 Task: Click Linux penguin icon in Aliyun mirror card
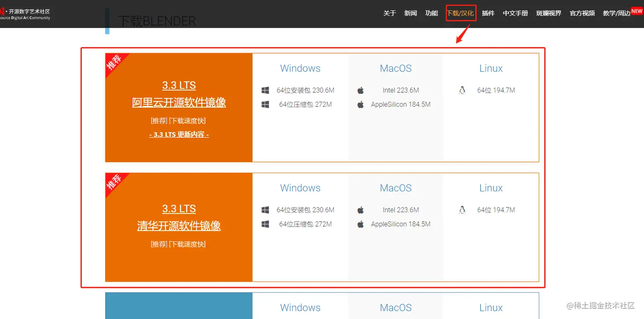tap(462, 90)
